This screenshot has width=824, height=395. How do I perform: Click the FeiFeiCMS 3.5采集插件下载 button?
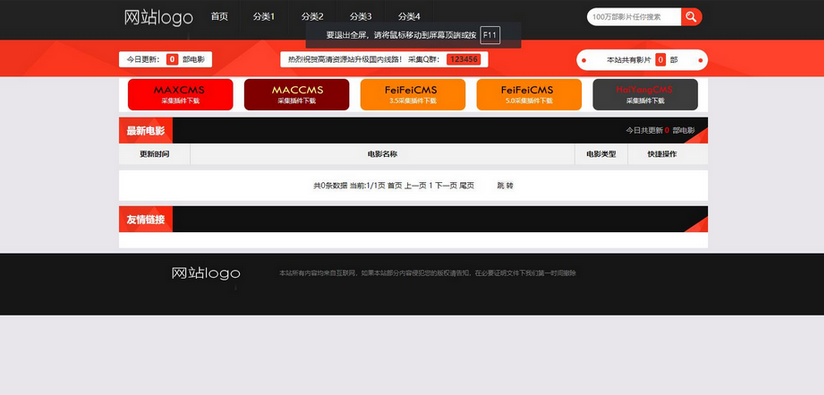point(413,95)
